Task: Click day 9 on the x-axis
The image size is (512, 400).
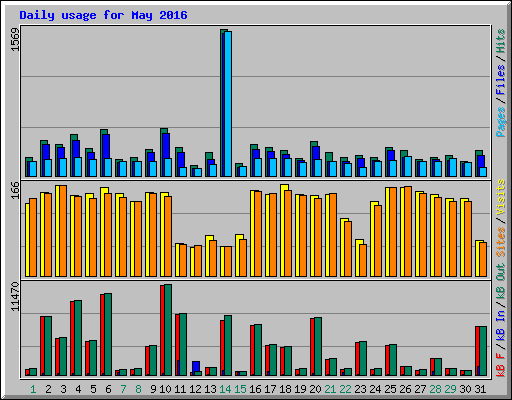Action: tap(153, 389)
